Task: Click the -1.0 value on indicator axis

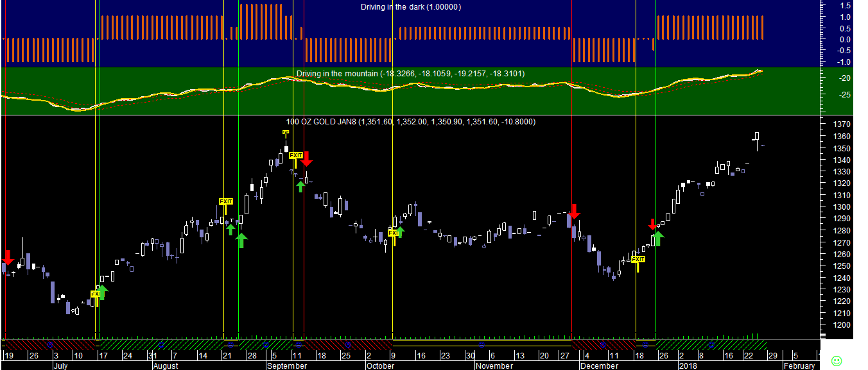Action: (x=844, y=62)
